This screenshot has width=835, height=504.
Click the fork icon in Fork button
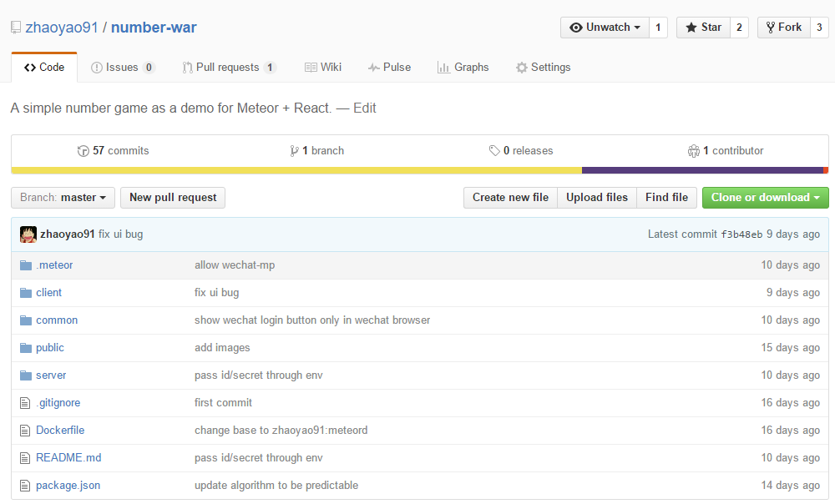(x=771, y=28)
